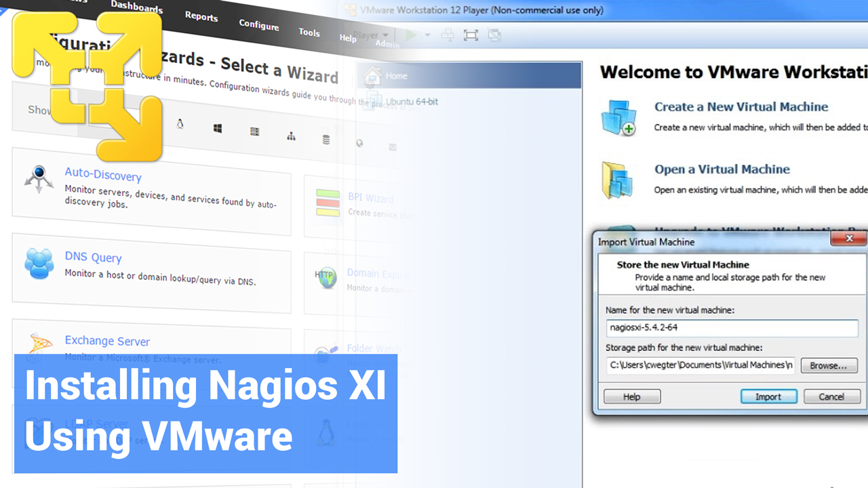
Task: Click the virtual machine name input field
Action: pyautogui.click(x=732, y=327)
